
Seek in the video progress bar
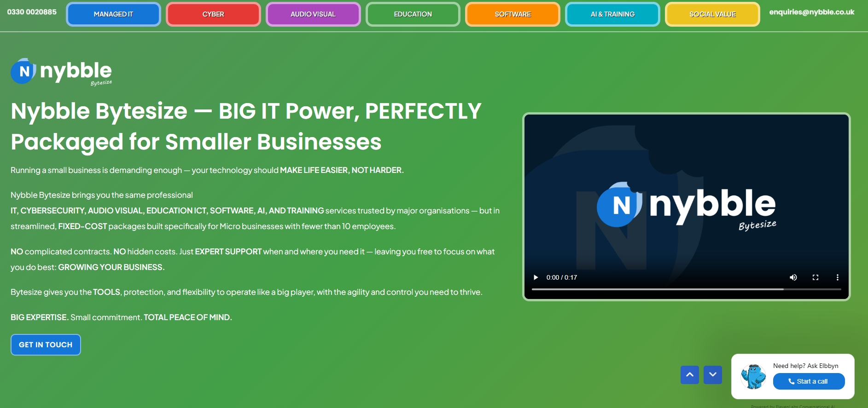(x=686, y=289)
